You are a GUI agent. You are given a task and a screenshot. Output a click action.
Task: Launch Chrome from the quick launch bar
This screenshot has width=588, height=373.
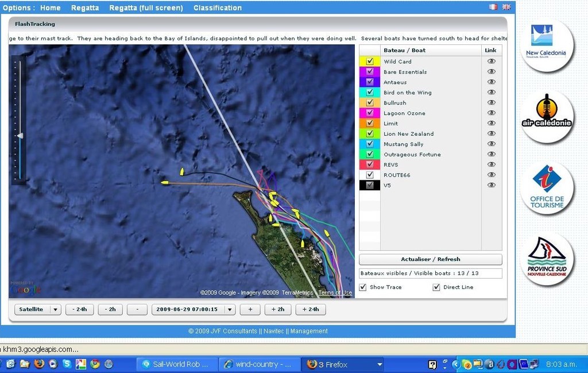click(x=95, y=364)
